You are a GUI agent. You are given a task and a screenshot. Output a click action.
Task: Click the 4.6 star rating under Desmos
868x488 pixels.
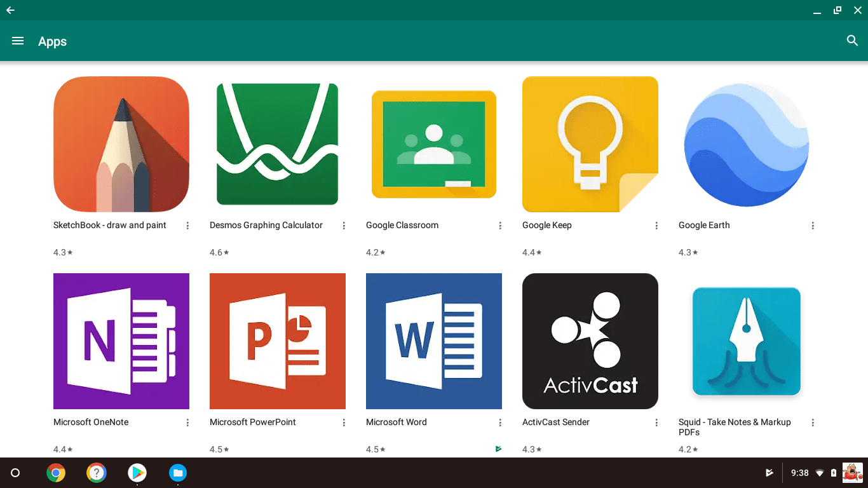219,252
